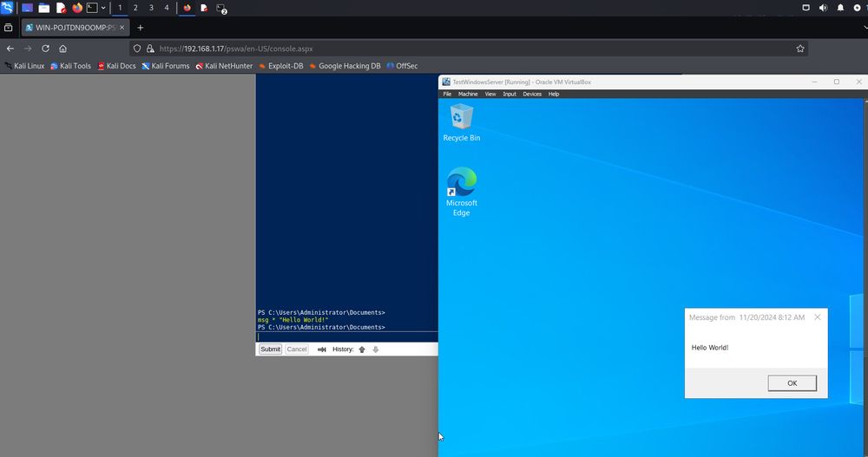Open the Exploit-DB bookmark
868x457 pixels.
[x=280, y=66]
